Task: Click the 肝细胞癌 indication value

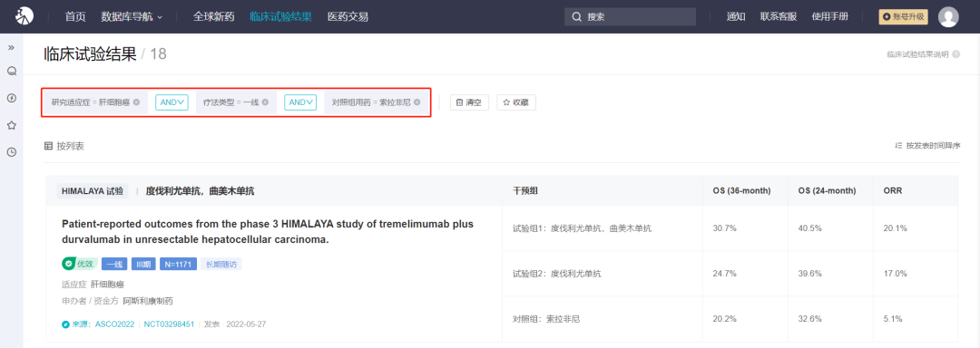Action: [x=107, y=285]
